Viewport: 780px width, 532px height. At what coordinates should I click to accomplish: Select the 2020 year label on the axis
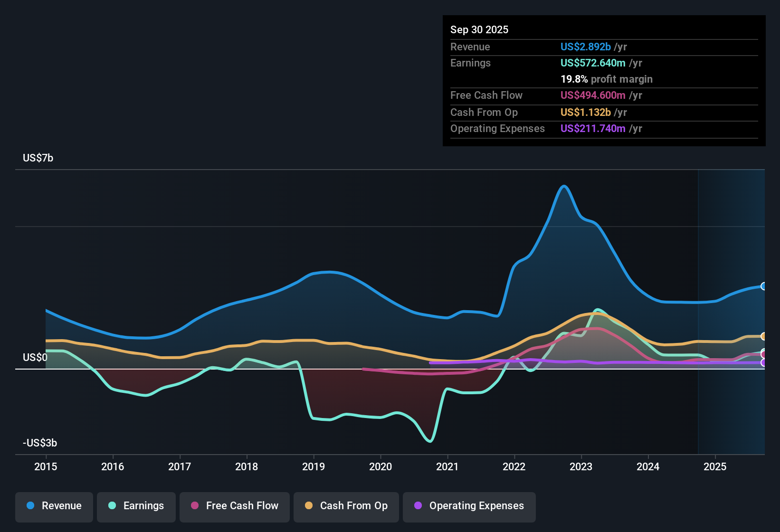380,467
